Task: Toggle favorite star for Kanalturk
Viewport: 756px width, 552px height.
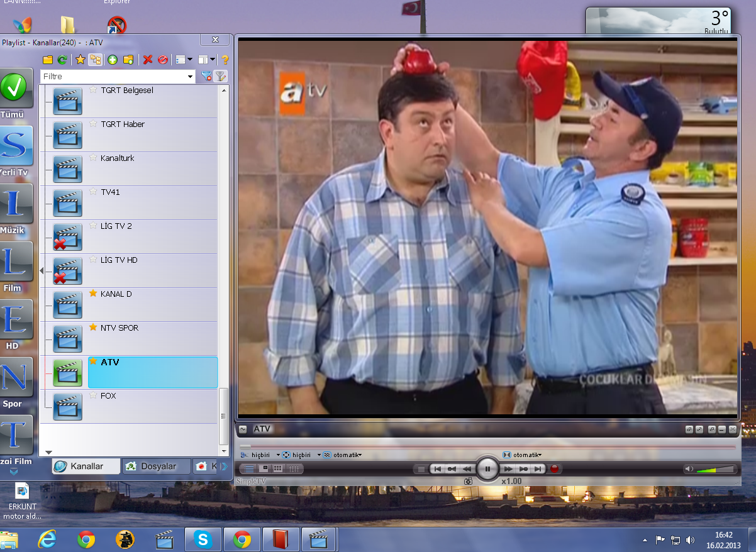Action: click(93, 158)
